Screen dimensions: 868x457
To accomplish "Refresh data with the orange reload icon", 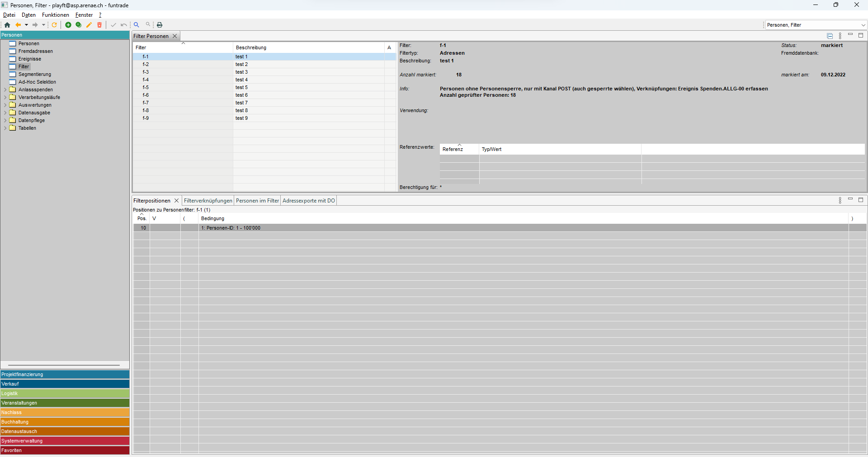I will pyautogui.click(x=54, y=25).
